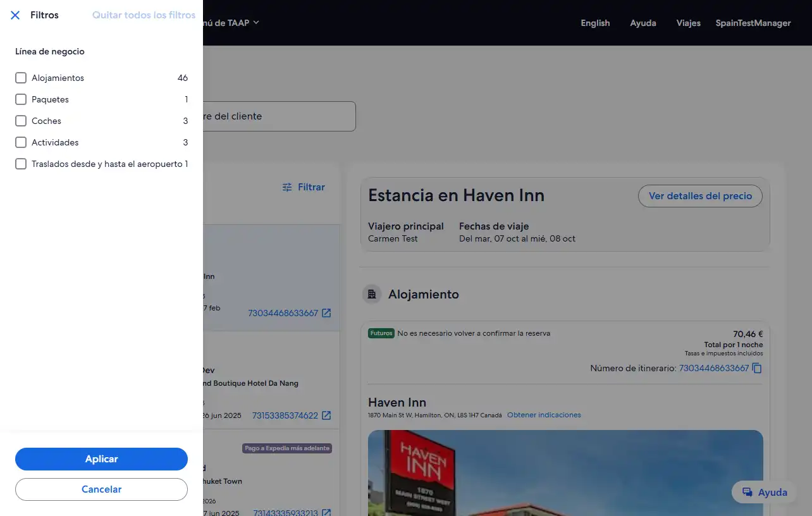Click the Filtrar sliders icon

pos(287,187)
